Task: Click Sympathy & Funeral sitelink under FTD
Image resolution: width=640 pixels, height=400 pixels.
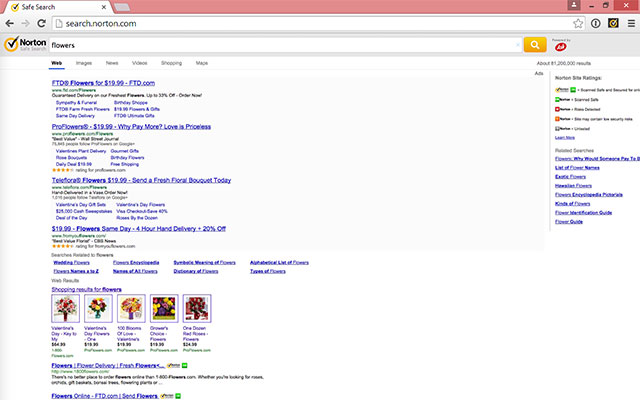Action: click(x=76, y=103)
